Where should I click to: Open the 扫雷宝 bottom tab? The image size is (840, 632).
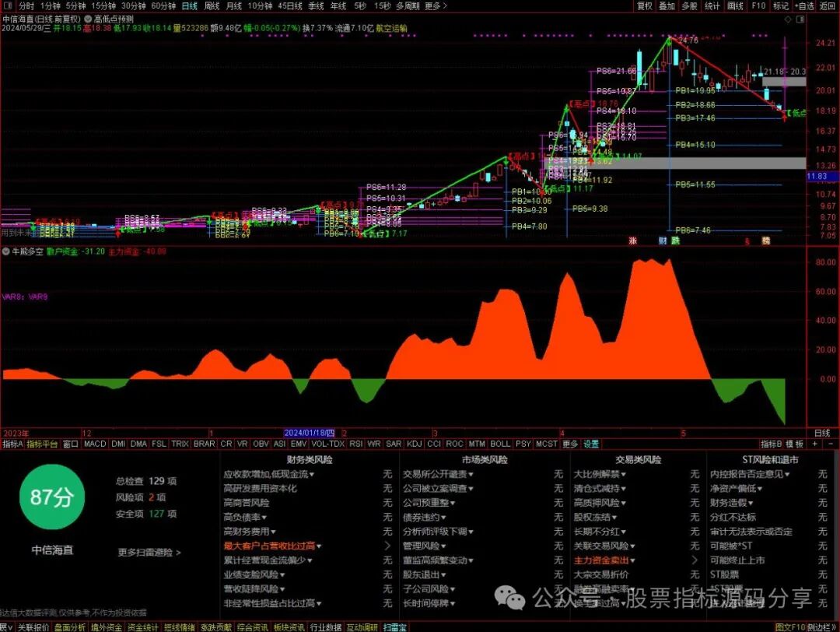click(x=395, y=627)
